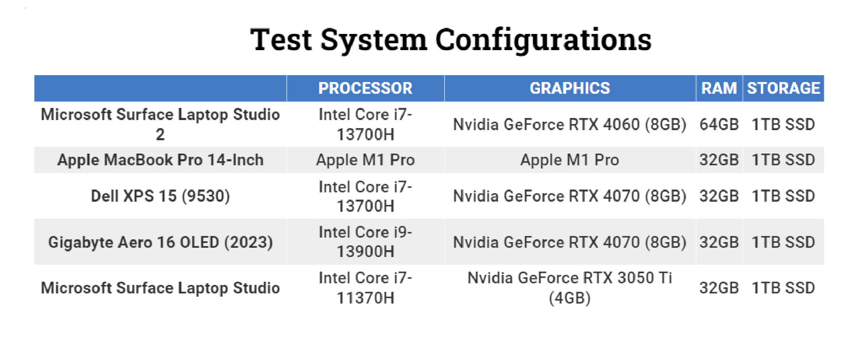Select Apple M1 Pro in the Processor column

[x=365, y=160]
